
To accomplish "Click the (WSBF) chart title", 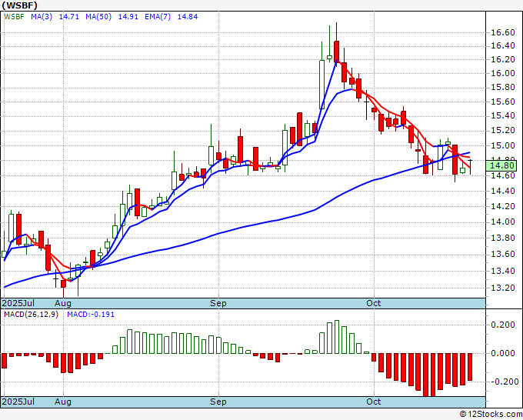I will [20, 5].
